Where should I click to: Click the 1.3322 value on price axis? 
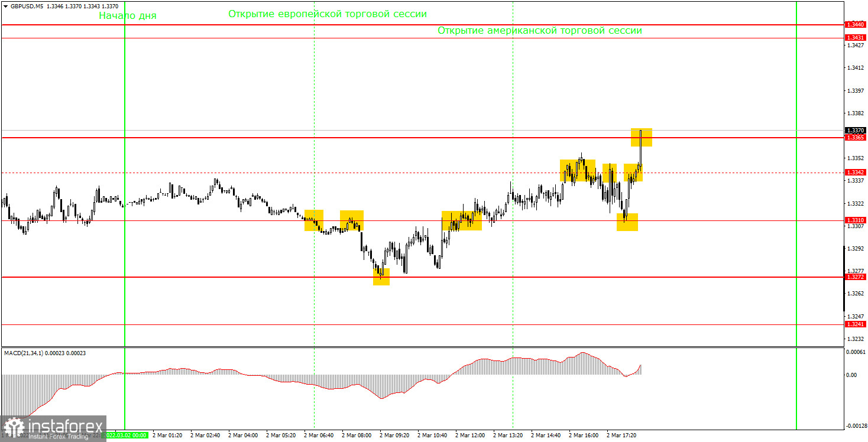[x=856, y=203]
